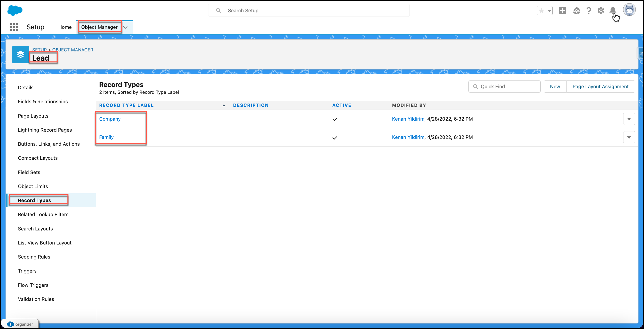This screenshot has height=329, width=644.
Task: Open Compact Layouts section
Action: coord(38,158)
